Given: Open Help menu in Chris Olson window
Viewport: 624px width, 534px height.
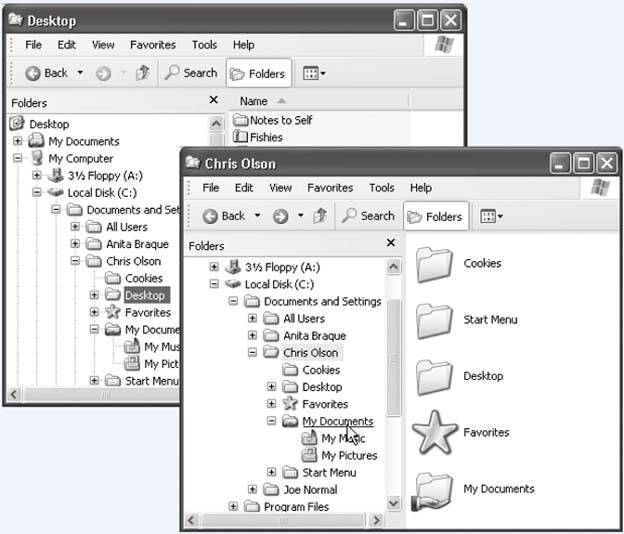Looking at the screenshot, I should point(421,188).
